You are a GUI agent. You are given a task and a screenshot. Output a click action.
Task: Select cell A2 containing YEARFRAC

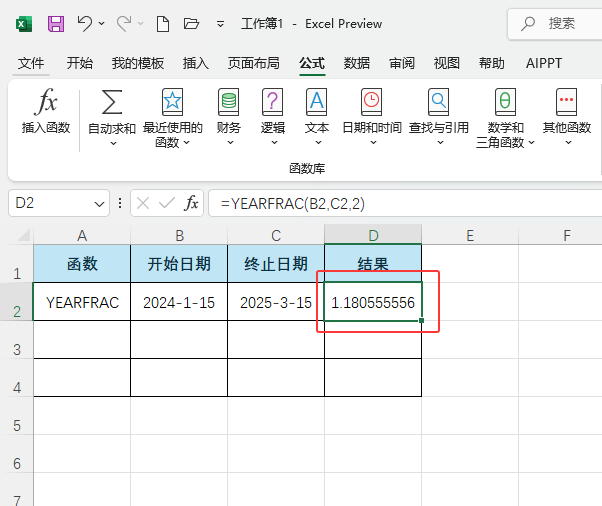click(82, 302)
